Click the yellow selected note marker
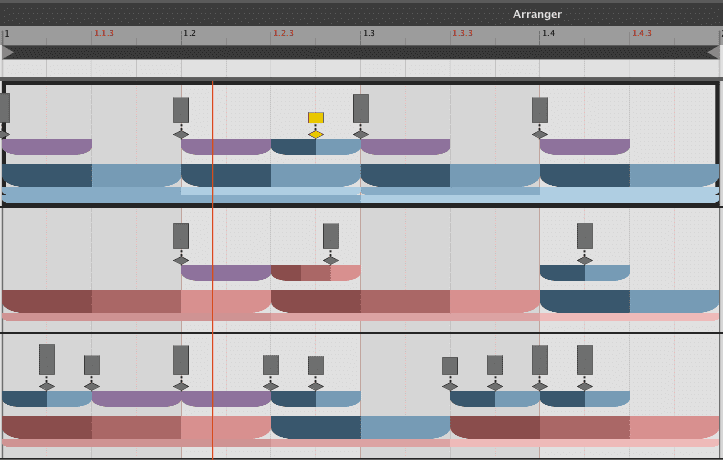 pyautogui.click(x=316, y=118)
